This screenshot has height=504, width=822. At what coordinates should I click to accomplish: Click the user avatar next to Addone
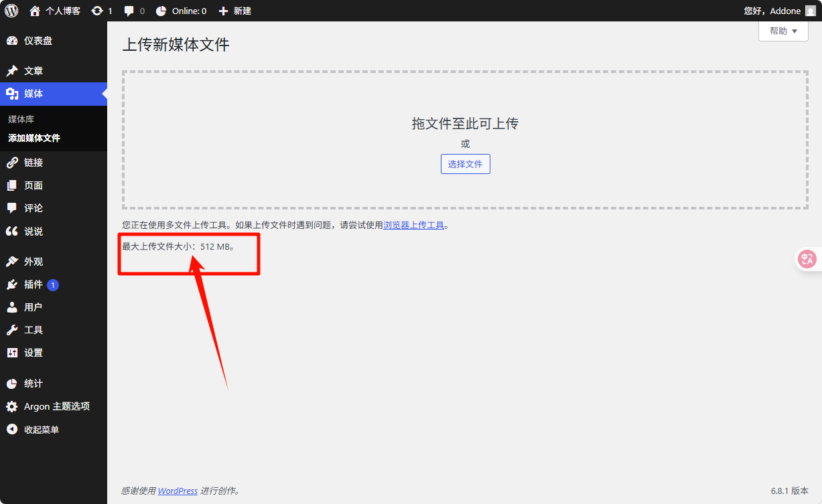point(811,11)
